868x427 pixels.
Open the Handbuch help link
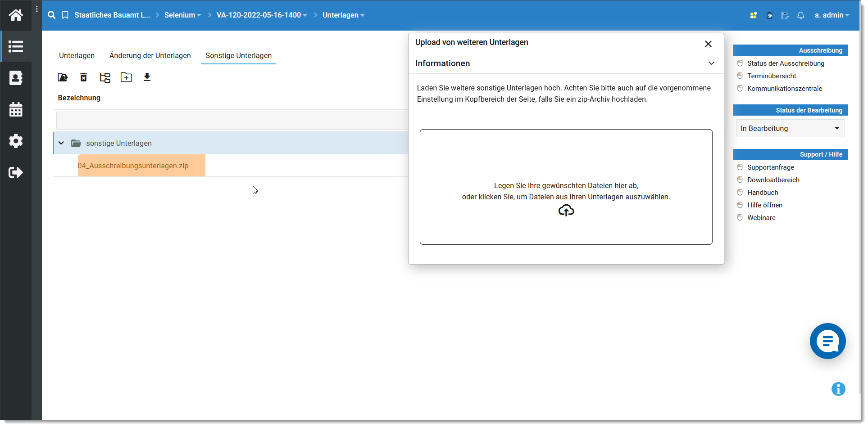[763, 193]
